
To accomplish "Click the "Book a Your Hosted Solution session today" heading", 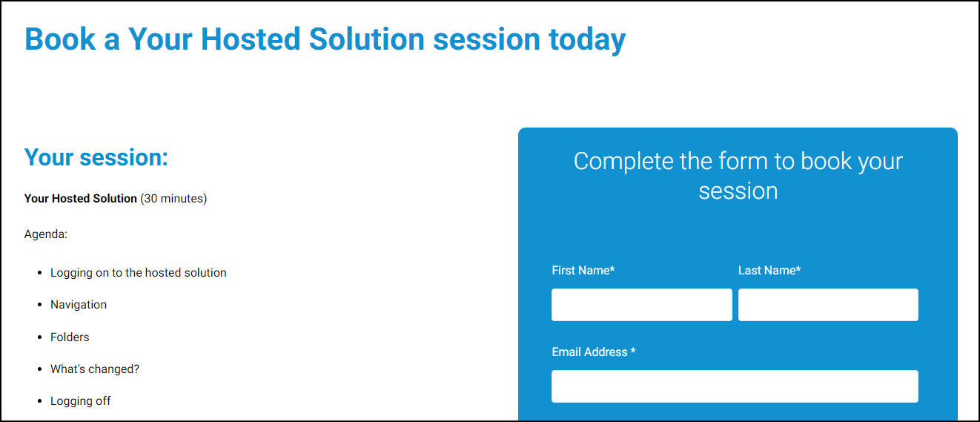I will (x=325, y=39).
